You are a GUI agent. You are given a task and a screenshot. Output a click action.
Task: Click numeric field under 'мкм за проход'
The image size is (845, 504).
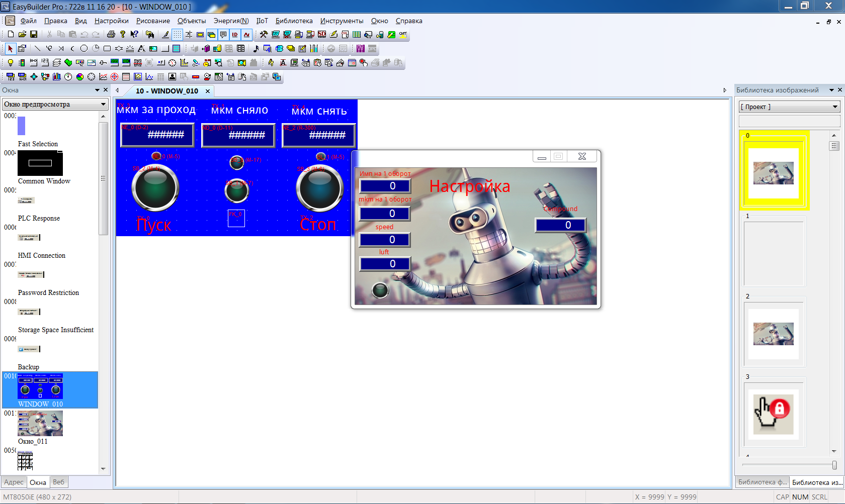click(x=157, y=135)
